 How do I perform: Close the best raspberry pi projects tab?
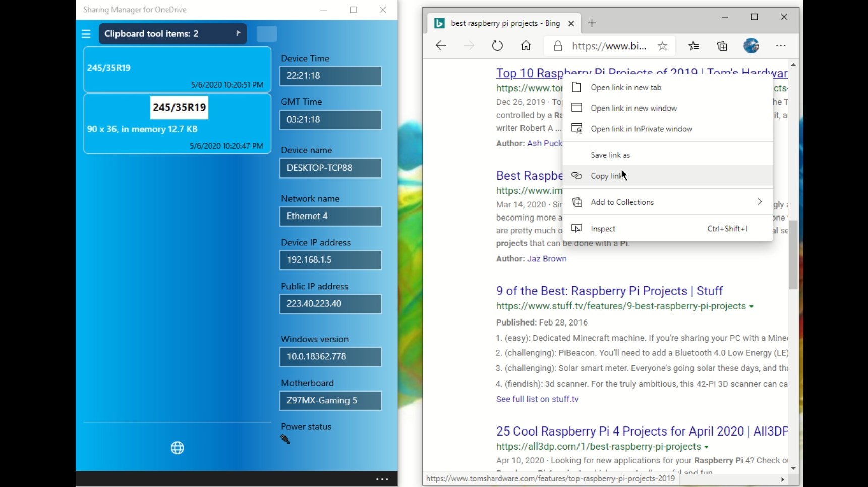[571, 23]
